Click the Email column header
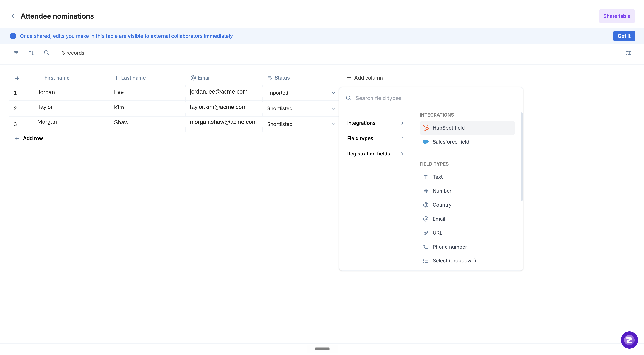 pos(200,78)
